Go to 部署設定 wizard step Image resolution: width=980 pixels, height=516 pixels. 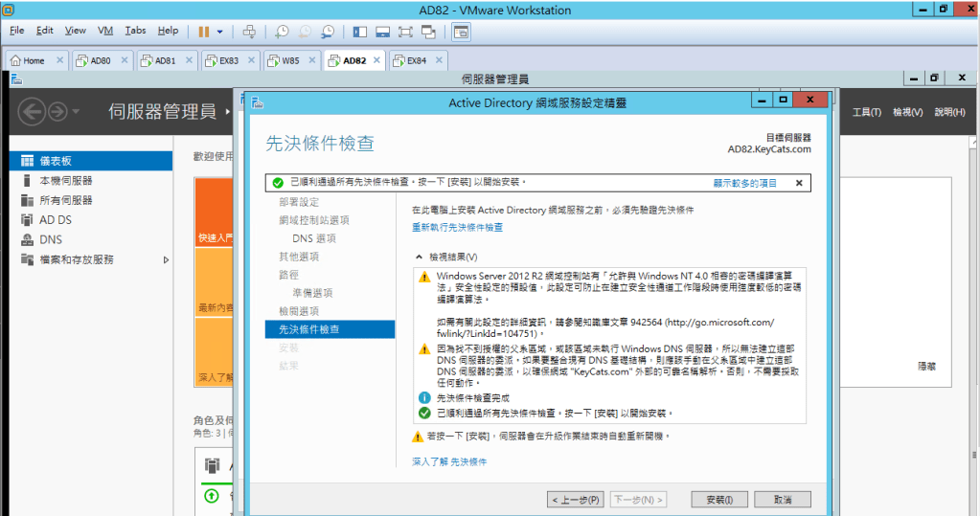pyautogui.click(x=299, y=202)
